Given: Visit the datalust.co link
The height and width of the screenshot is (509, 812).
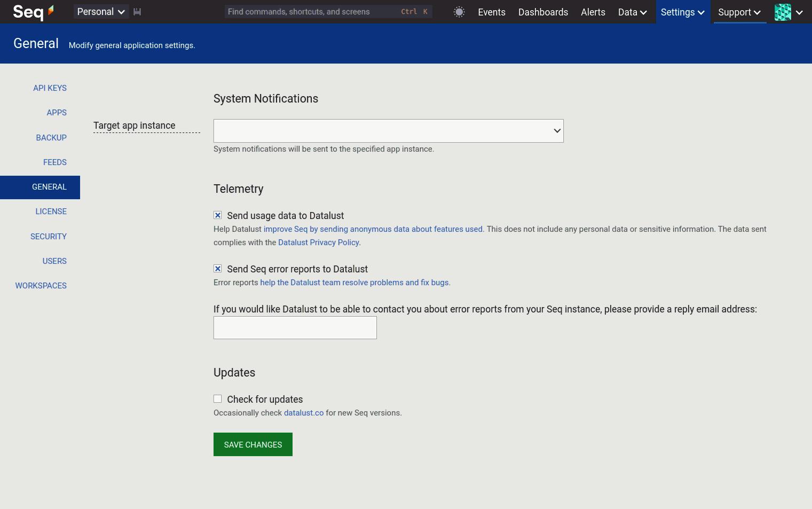Looking at the screenshot, I should point(304,413).
